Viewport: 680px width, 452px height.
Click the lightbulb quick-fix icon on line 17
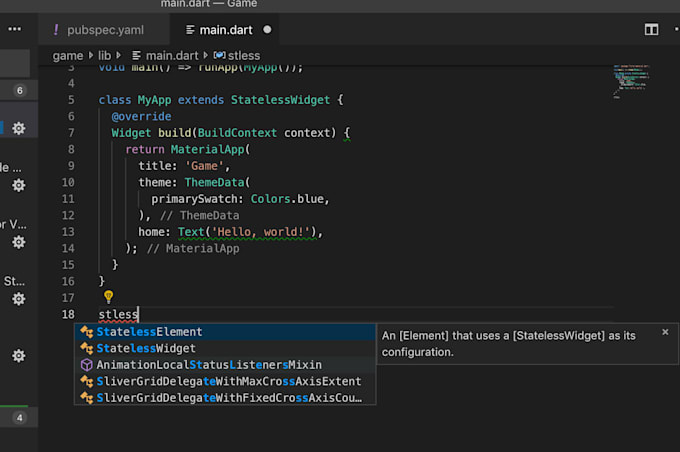[108, 297]
